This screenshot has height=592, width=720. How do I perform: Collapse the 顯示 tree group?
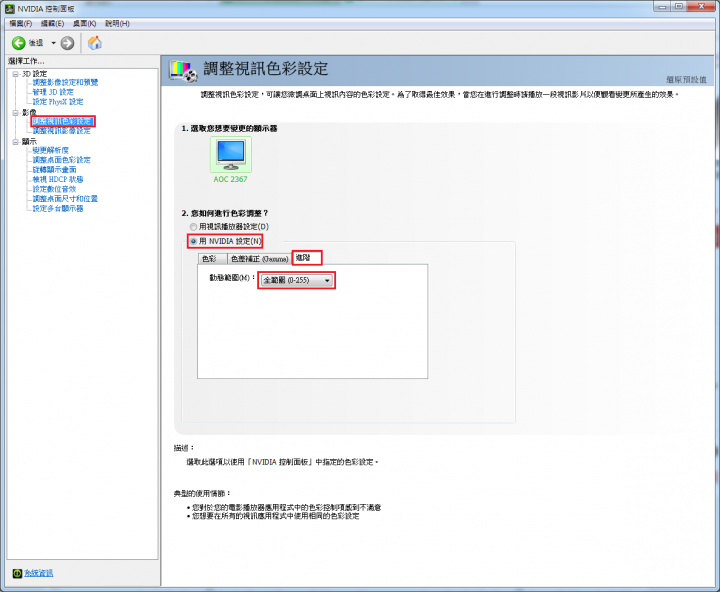point(15,141)
